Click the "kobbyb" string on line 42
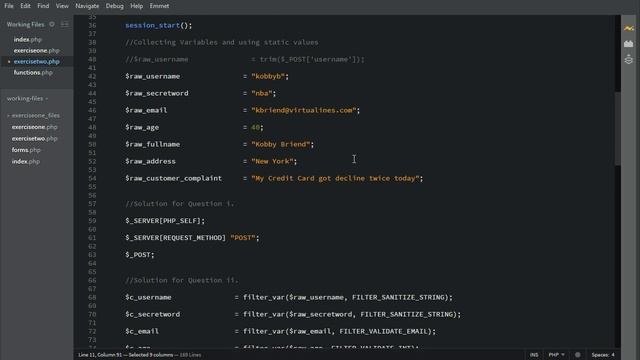 point(268,76)
